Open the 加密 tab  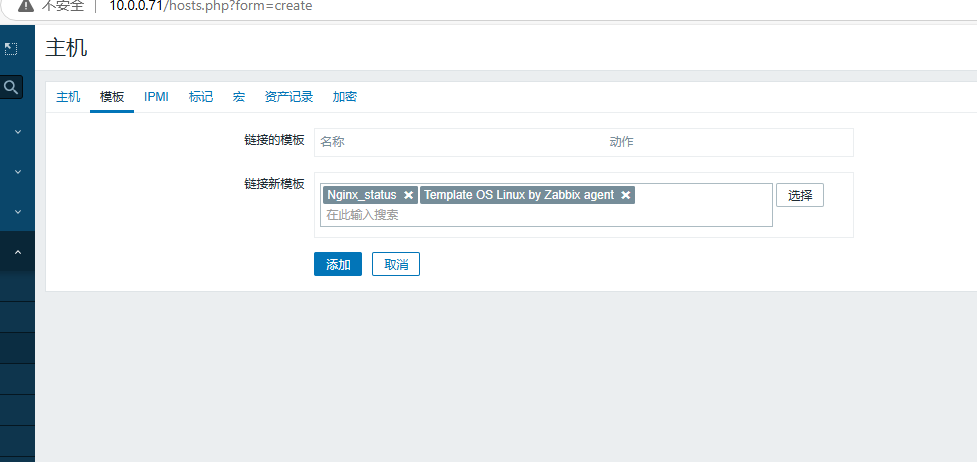(x=345, y=97)
